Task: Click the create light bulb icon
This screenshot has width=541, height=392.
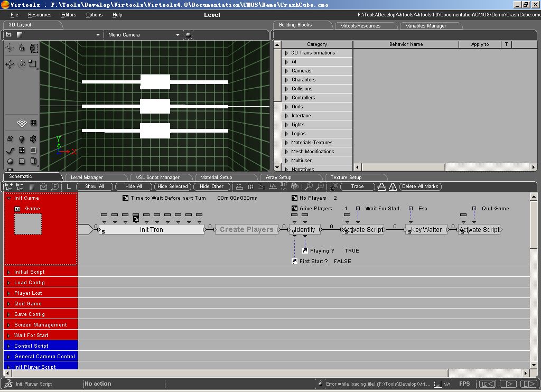Action: pos(22,139)
